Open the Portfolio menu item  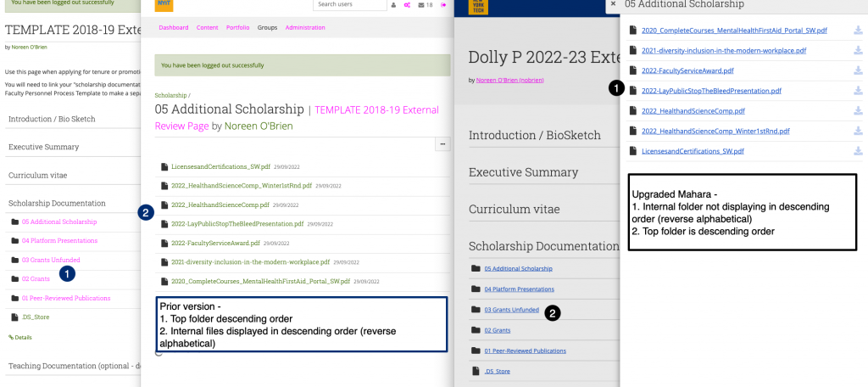click(x=237, y=27)
